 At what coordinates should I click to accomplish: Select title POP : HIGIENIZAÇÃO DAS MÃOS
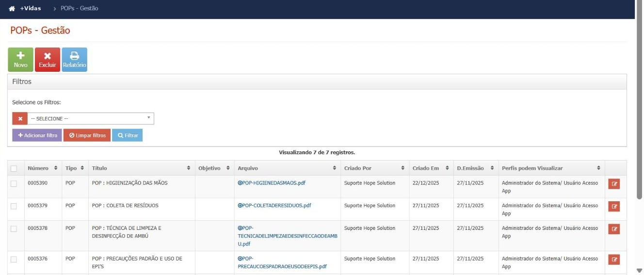(x=129, y=183)
